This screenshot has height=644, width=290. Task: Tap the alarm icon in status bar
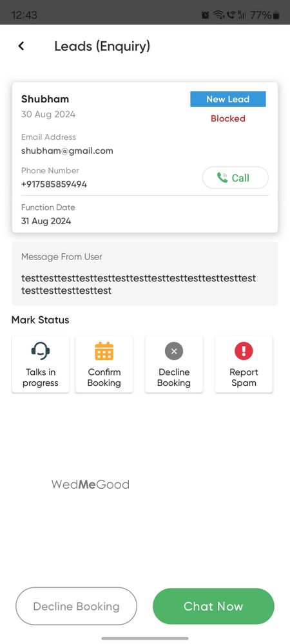(x=206, y=15)
